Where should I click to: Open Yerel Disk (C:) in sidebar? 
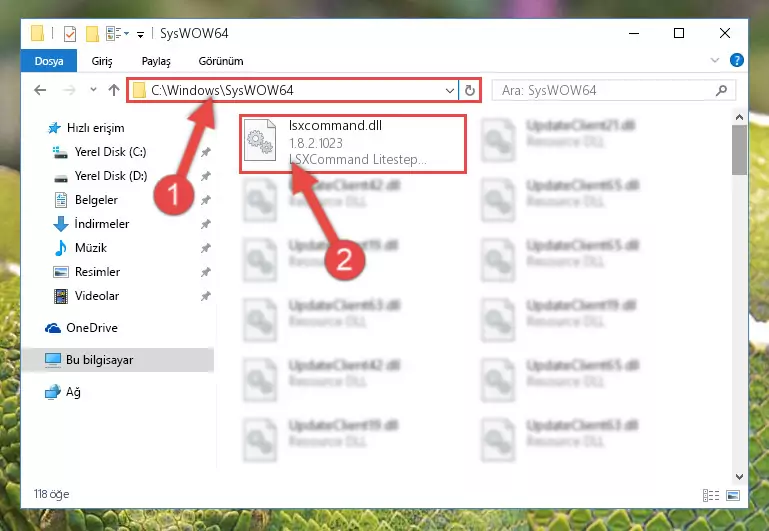coord(110,152)
